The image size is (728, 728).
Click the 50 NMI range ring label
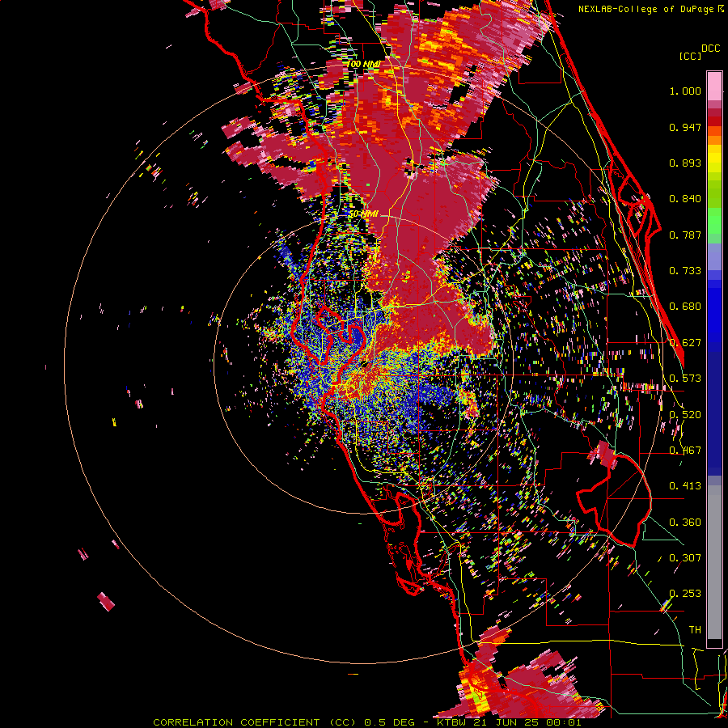363,214
